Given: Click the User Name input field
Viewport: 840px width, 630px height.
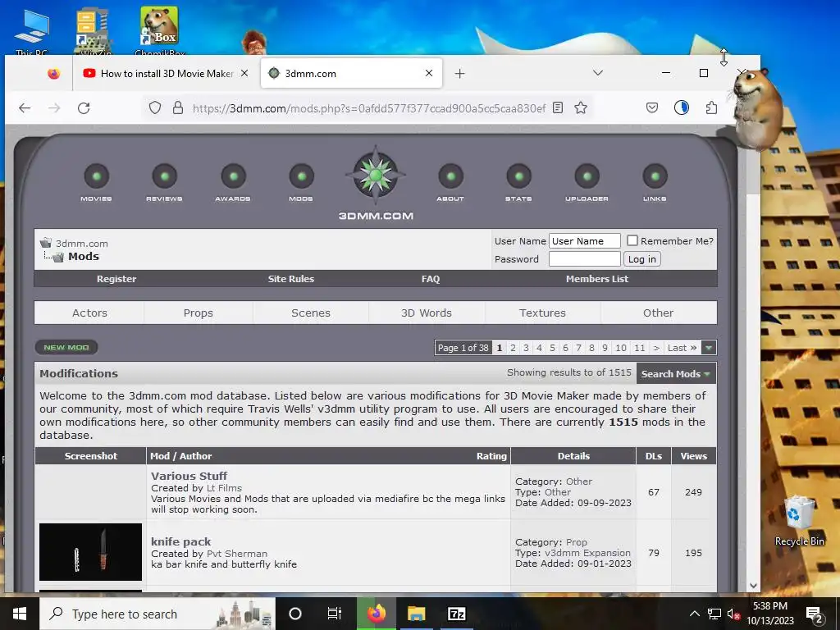Looking at the screenshot, I should point(584,240).
